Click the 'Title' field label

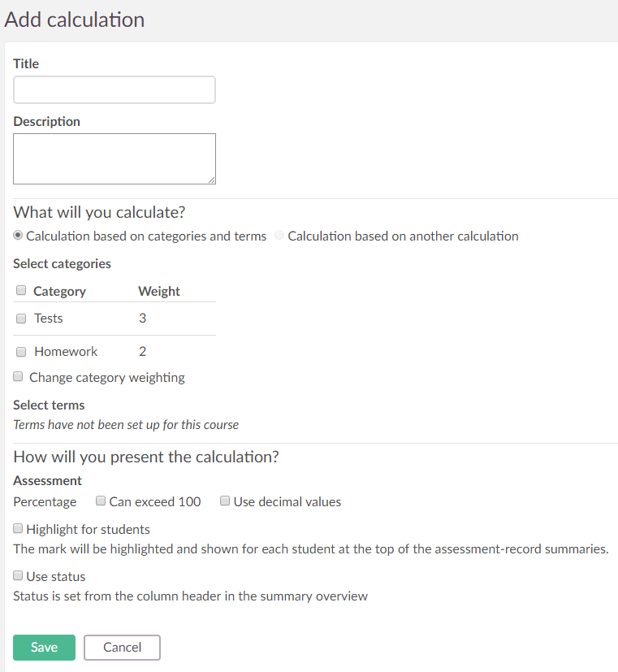(x=26, y=63)
